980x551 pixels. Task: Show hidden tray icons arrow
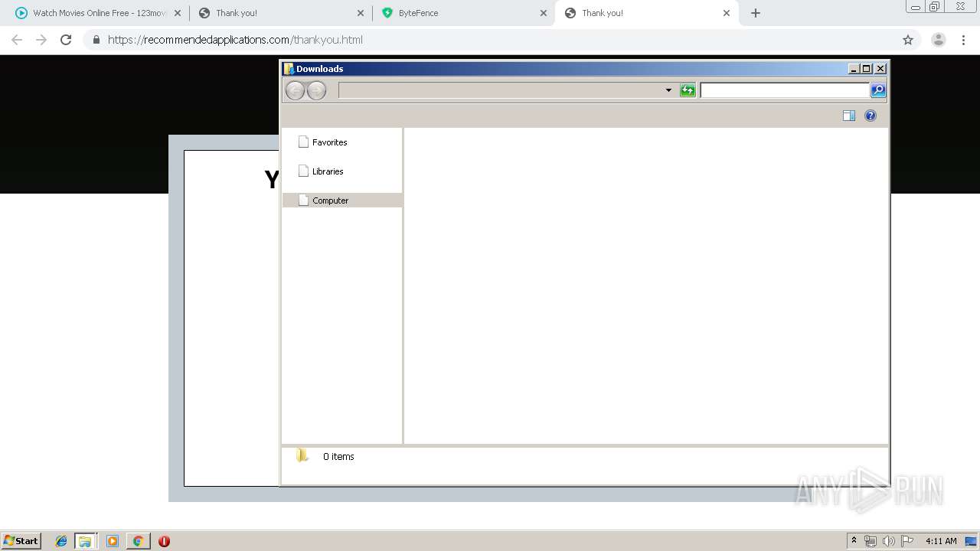[x=854, y=541]
